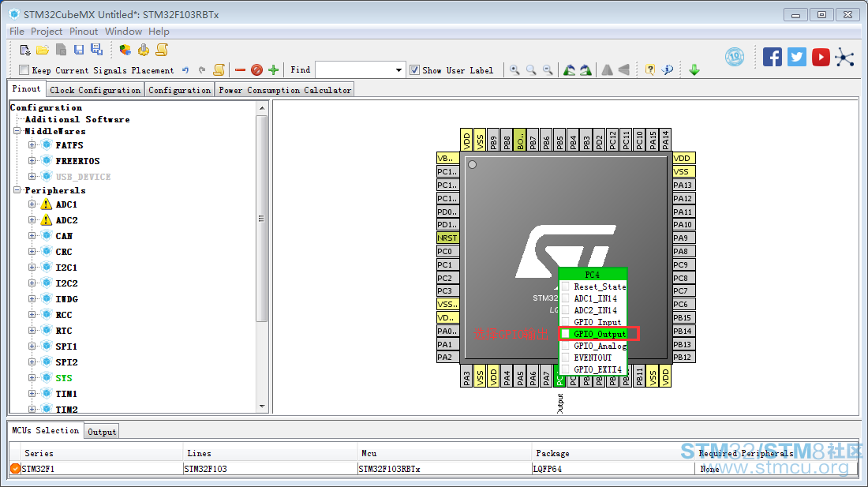Image resolution: width=868 pixels, height=487 pixels.
Task: Click the green download arrow icon
Action: pyautogui.click(x=694, y=69)
